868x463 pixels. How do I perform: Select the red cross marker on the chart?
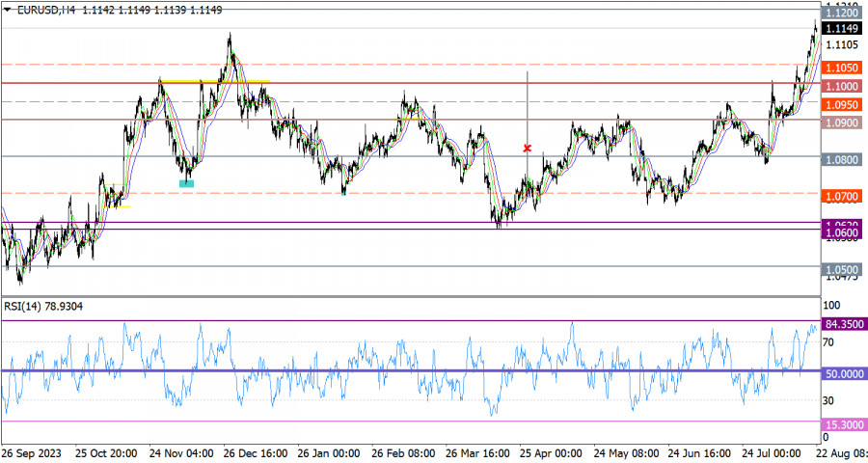(527, 148)
